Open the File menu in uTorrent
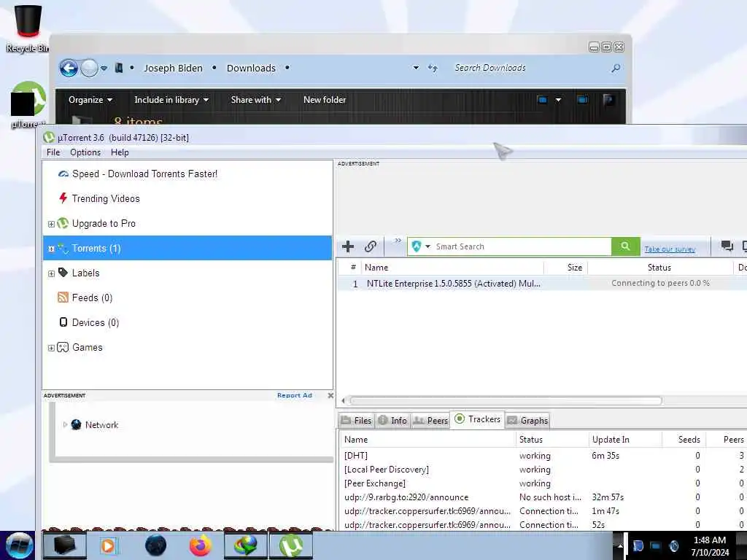The image size is (747, 560). (53, 152)
